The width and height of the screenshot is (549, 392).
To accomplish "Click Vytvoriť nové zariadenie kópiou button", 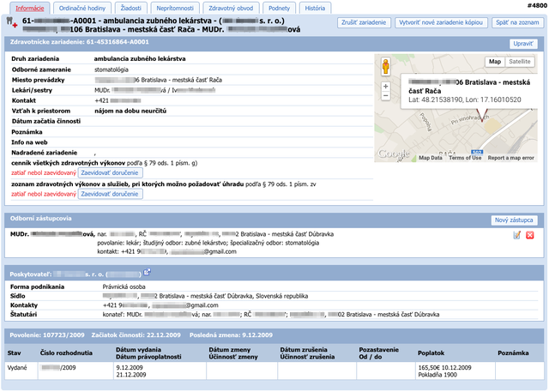I will point(441,22).
